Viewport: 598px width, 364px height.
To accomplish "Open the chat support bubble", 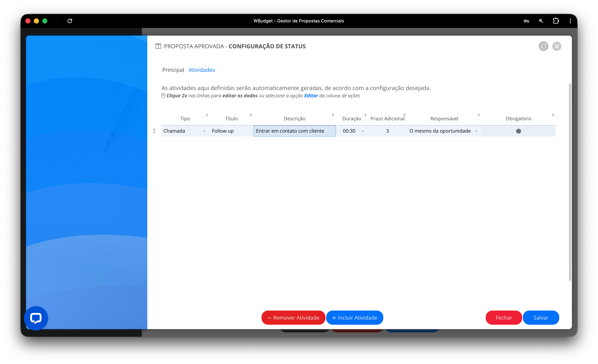I will pos(36,318).
